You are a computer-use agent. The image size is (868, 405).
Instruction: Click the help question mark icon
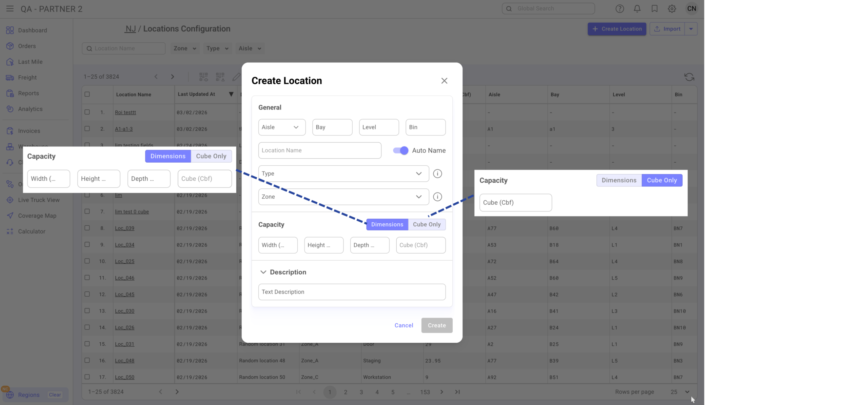(x=619, y=9)
